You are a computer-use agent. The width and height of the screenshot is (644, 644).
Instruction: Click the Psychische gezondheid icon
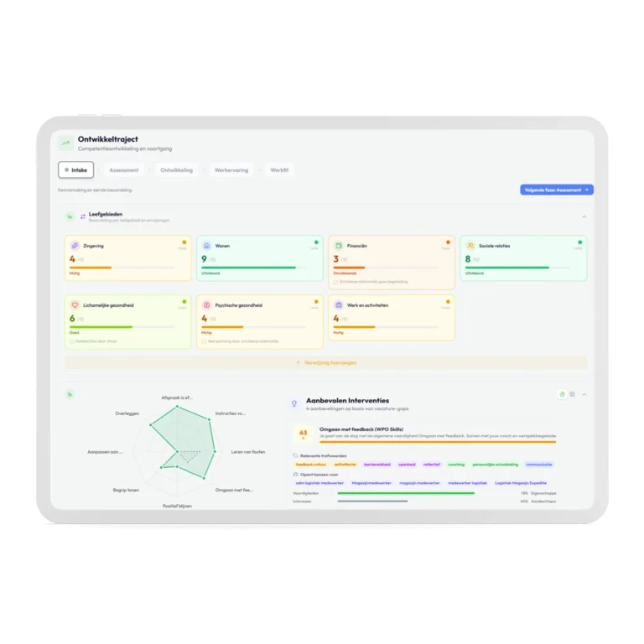[x=206, y=305]
